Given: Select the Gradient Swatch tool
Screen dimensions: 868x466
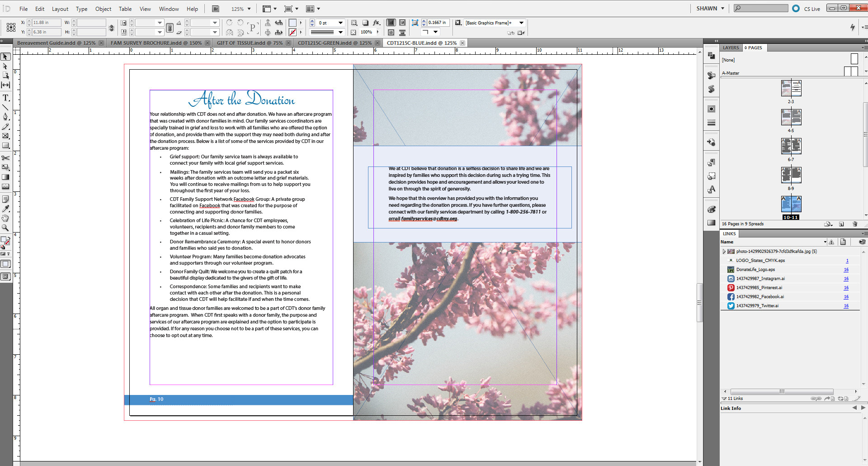Looking at the screenshot, I should pos(5,177).
